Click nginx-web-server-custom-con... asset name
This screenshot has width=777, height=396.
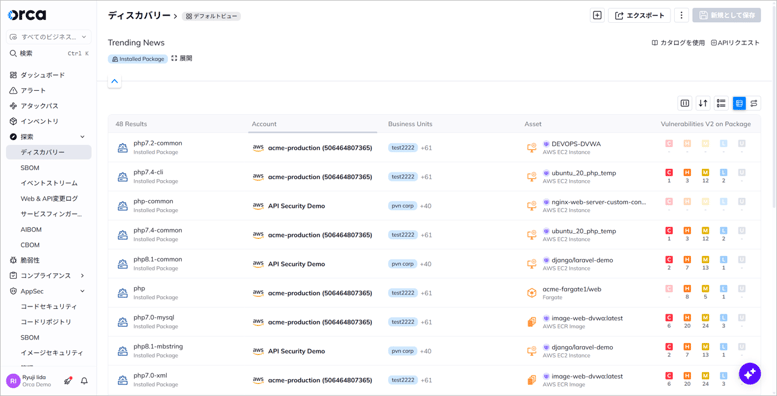point(599,202)
